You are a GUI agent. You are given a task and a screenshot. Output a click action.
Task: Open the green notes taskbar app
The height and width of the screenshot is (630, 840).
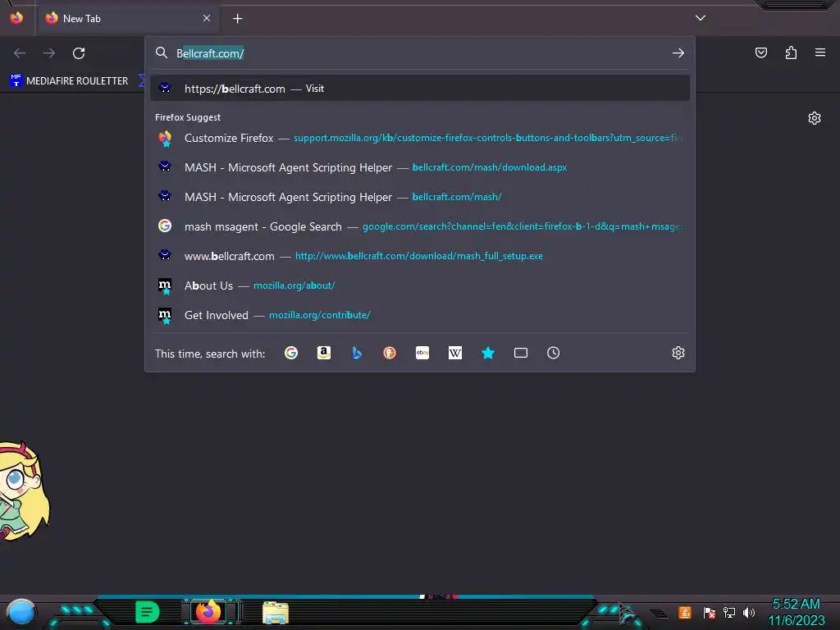[148, 612]
